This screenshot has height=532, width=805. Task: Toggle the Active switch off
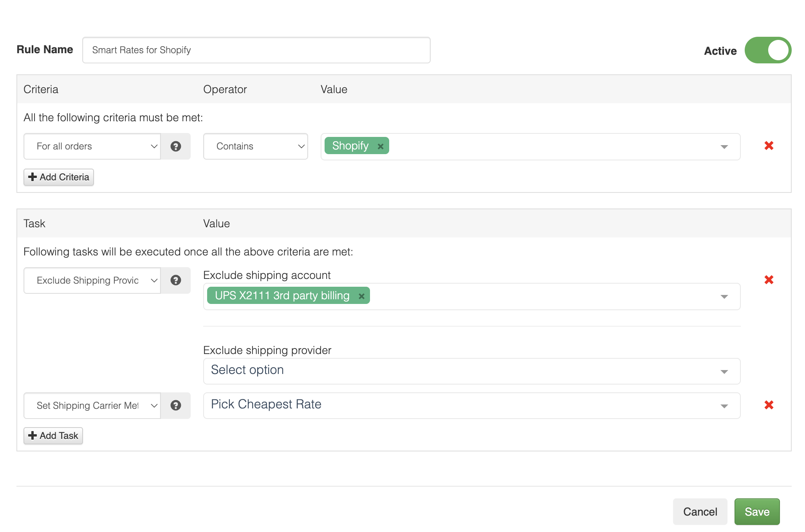point(767,50)
